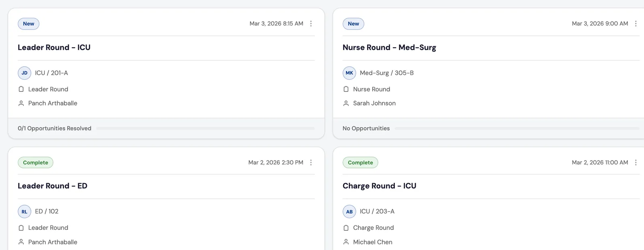
Task: Click the MK patient avatar
Action: tap(349, 73)
